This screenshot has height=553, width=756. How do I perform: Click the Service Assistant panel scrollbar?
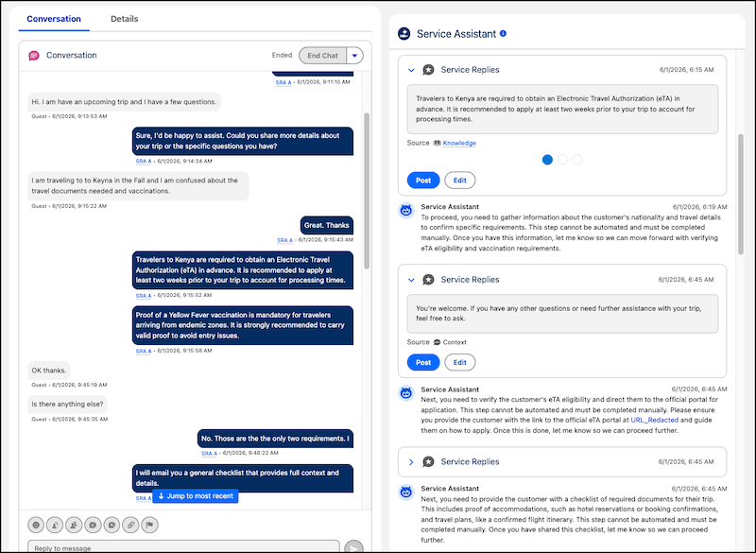tap(741, 194)
